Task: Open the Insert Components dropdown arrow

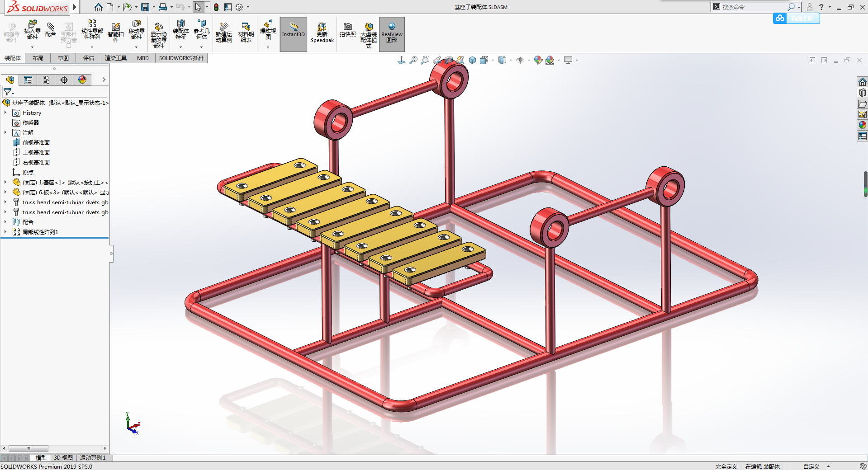Action: [32, 47]
